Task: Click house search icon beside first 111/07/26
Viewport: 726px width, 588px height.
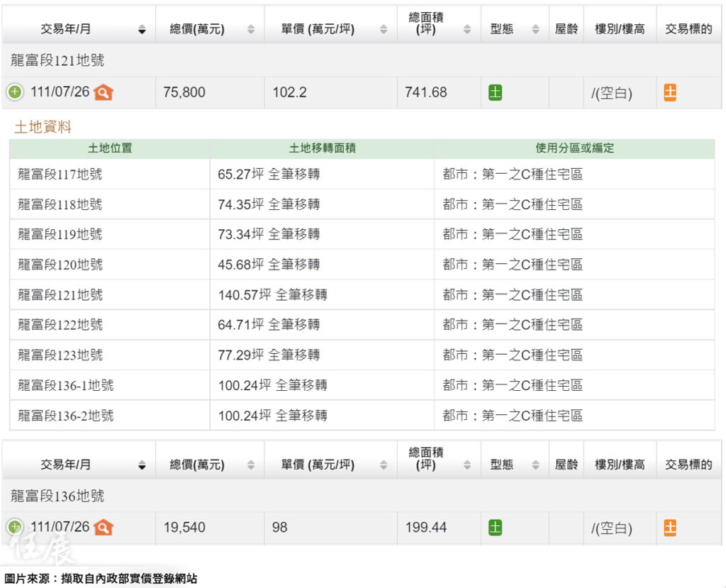Action: (x=104, y=92)
